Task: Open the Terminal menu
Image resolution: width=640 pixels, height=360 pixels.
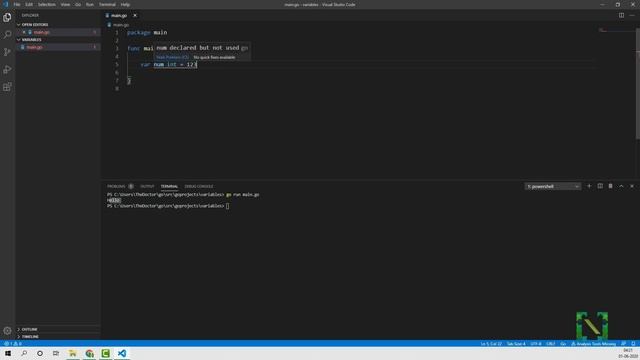Action: 107,4
